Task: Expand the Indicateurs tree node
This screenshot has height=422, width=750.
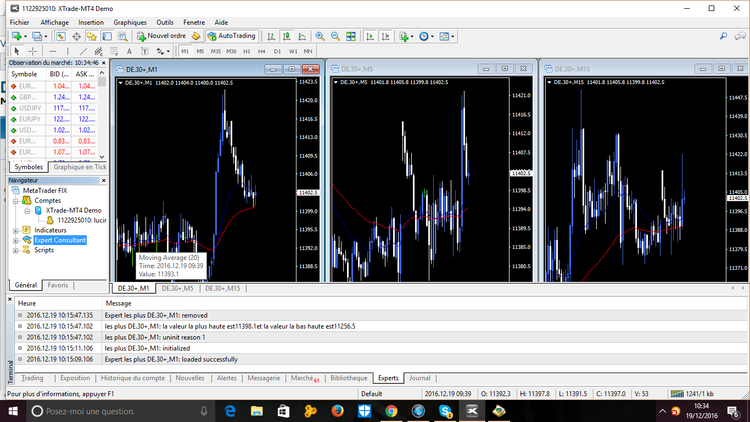Action: coord(13,230)
